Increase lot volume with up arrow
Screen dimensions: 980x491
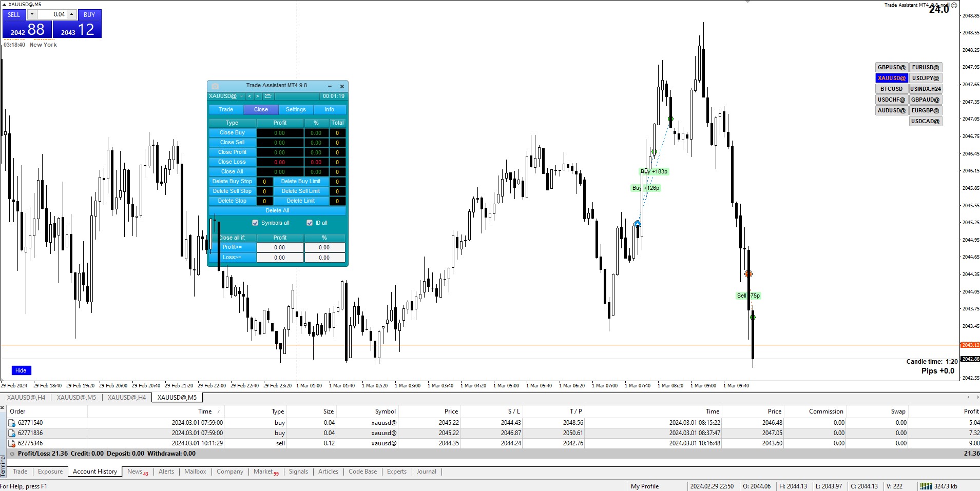72,14
